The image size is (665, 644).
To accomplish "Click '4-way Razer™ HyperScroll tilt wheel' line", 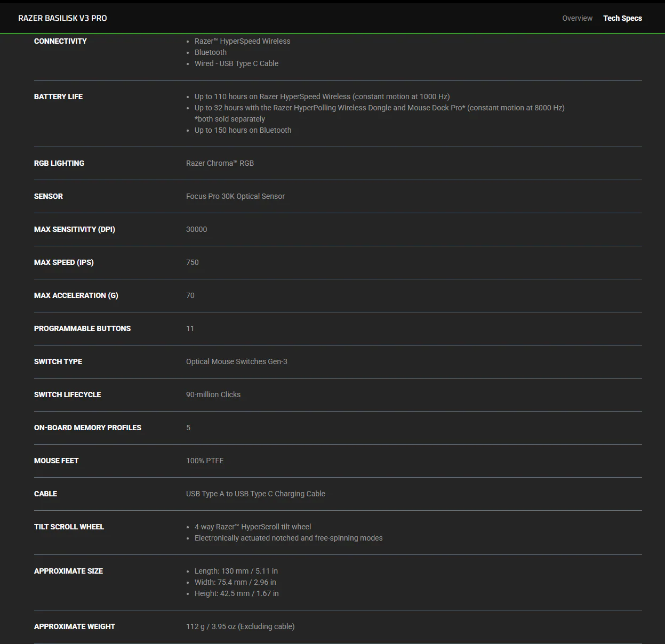I will 253,527.
